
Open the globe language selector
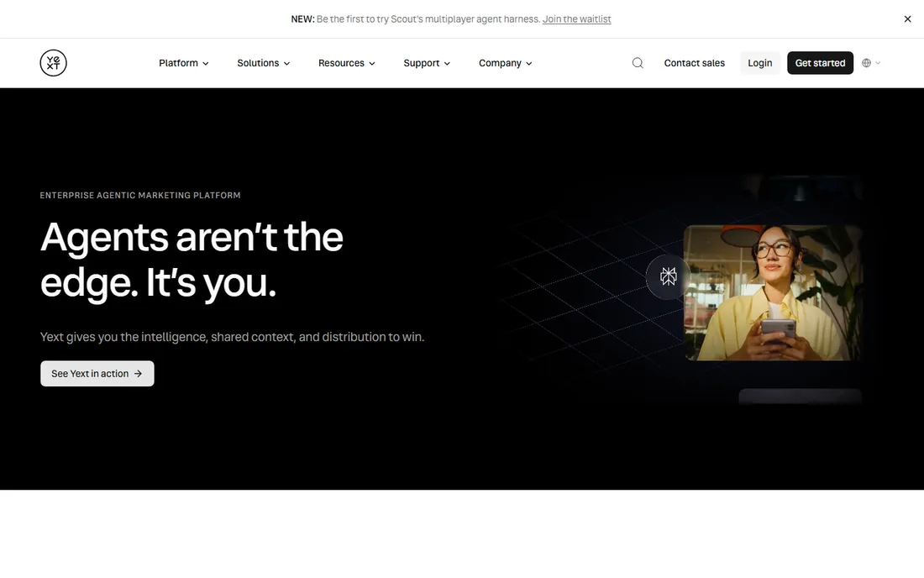pyautogui.click(x=871, y=63)
